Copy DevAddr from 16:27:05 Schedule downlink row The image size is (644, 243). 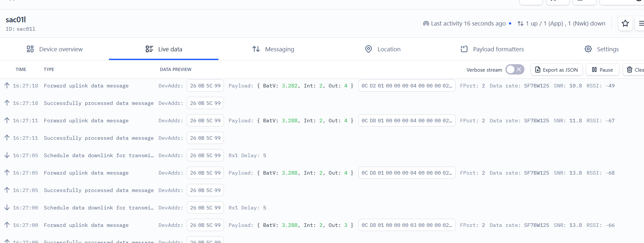(205, 155)
